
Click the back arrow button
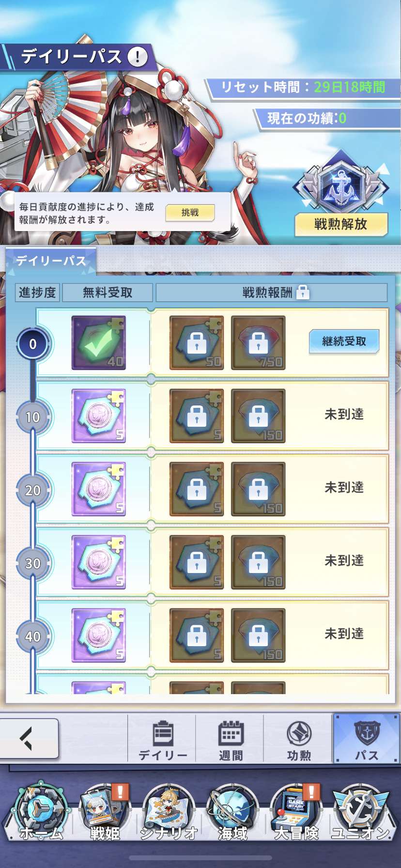[29, 738]
